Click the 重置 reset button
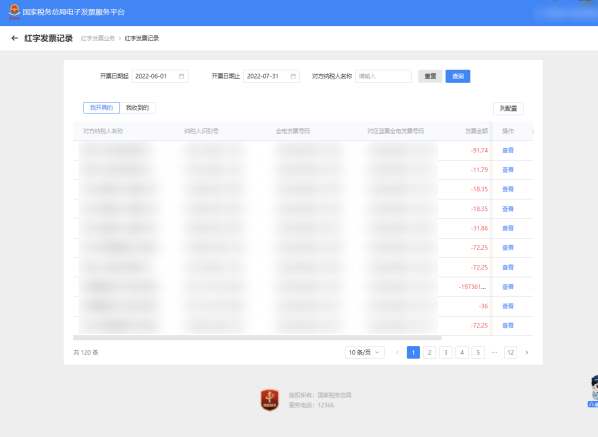Image resolution: width=598 pixels, height=437 pixels. point(430,76)
